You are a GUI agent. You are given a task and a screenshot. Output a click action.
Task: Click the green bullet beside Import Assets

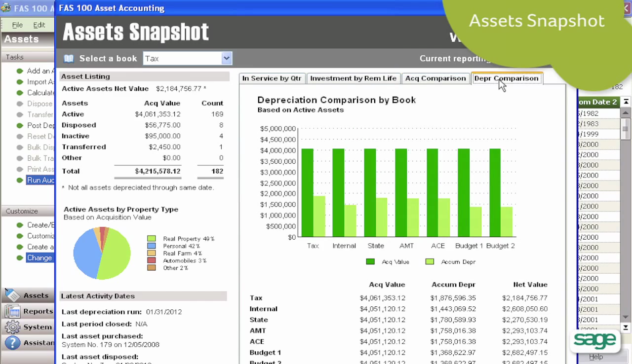pyautogui.click(x=20, y=82)
